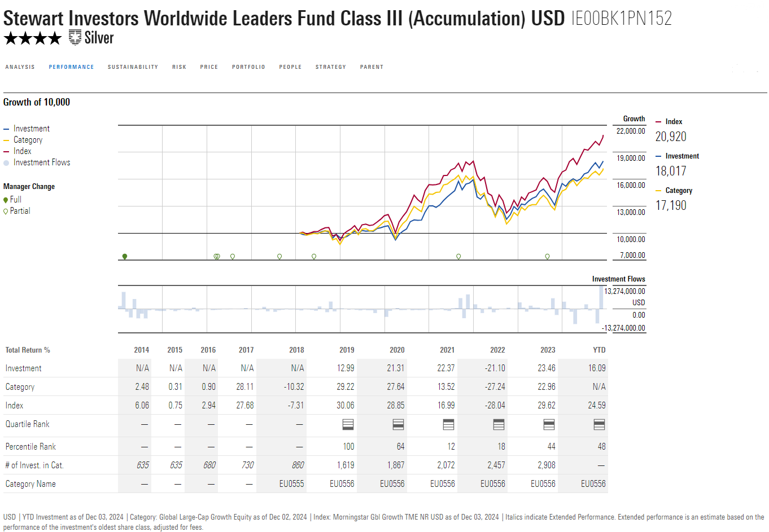769x532 pixels.
Task: Click the Investment legend label at left
Action: (x=32, y=129)
